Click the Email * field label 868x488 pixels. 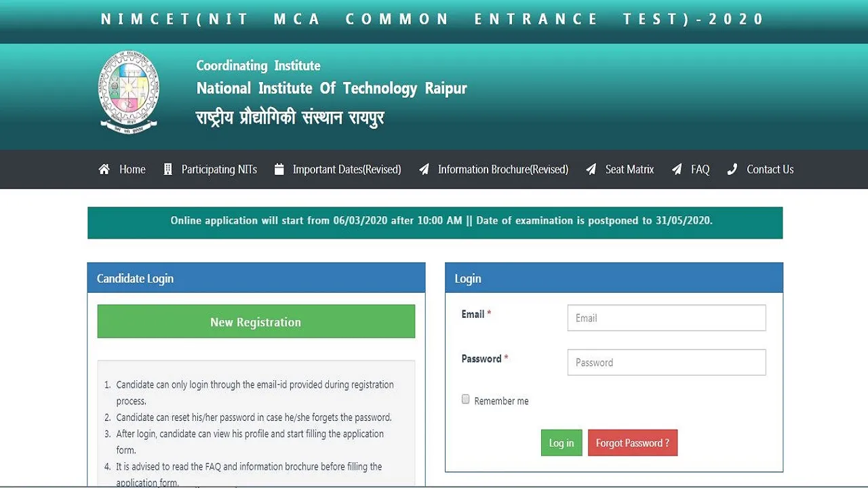(476, 314)
